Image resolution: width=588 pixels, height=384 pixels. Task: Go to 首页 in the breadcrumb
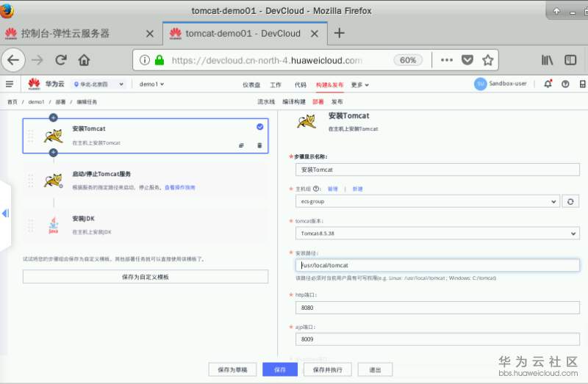pos(12,102)
